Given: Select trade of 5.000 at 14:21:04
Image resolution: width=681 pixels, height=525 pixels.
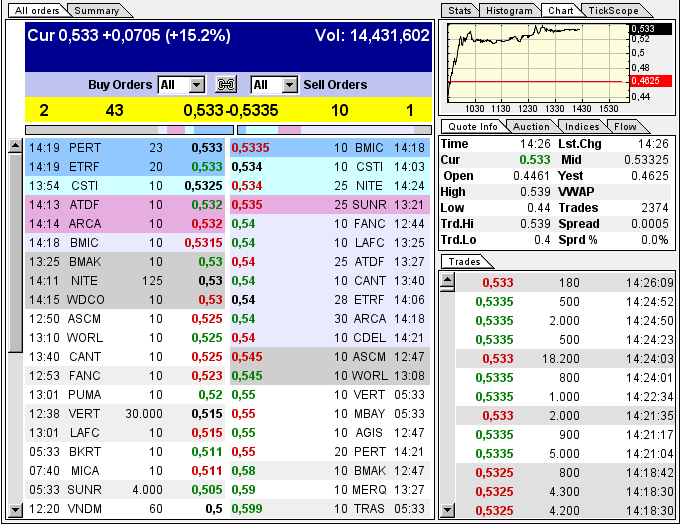Looking at the screenshot, I should (x=565, y=453).
